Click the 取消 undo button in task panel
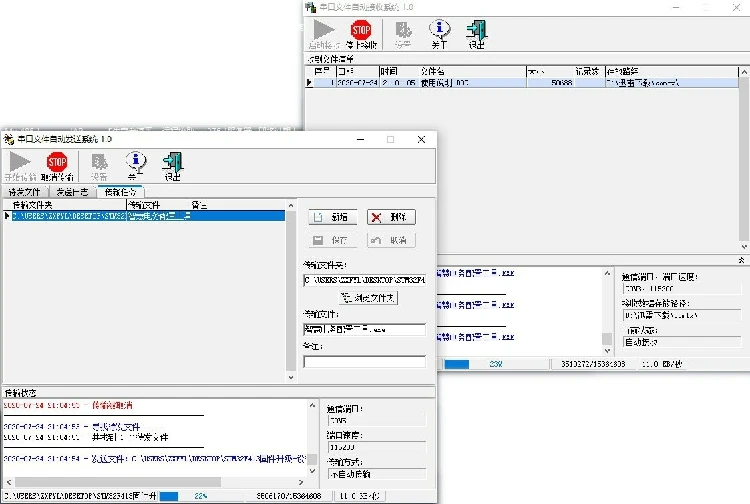The width and height of the screenshot is (750, 504). click(x=391, y=240)
